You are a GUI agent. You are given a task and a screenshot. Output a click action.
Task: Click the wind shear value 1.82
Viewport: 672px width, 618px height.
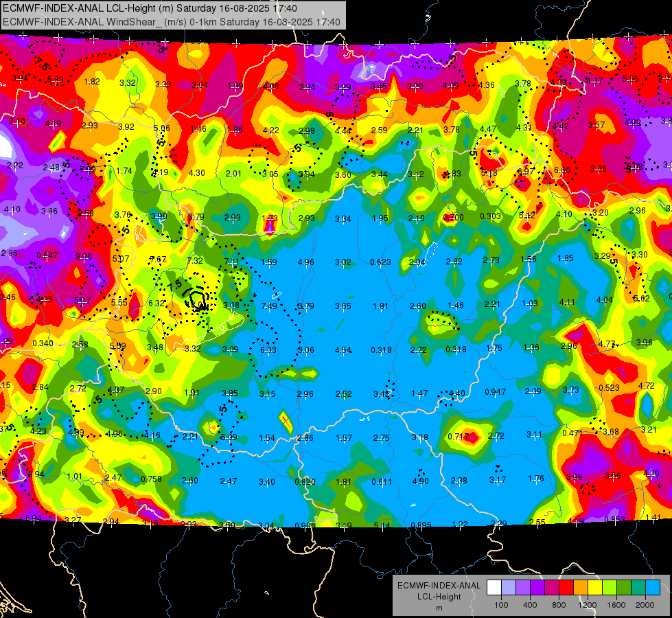click(92, 82)
